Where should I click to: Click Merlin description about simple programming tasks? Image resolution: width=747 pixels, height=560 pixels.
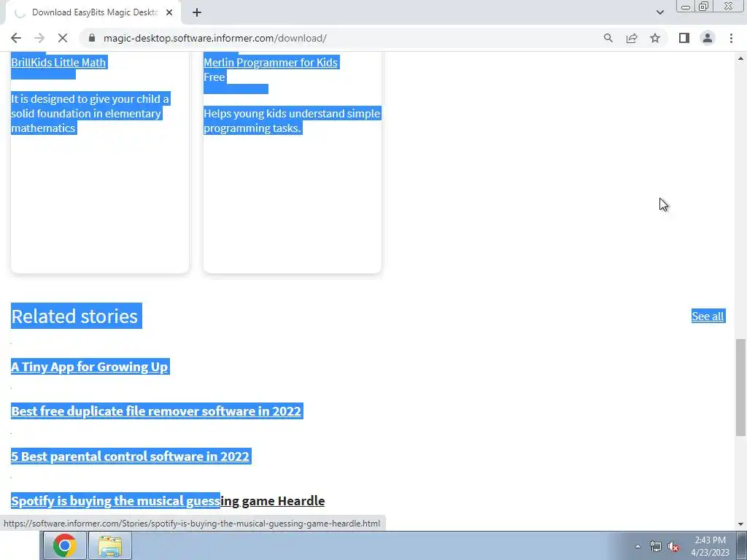point(292,121)
